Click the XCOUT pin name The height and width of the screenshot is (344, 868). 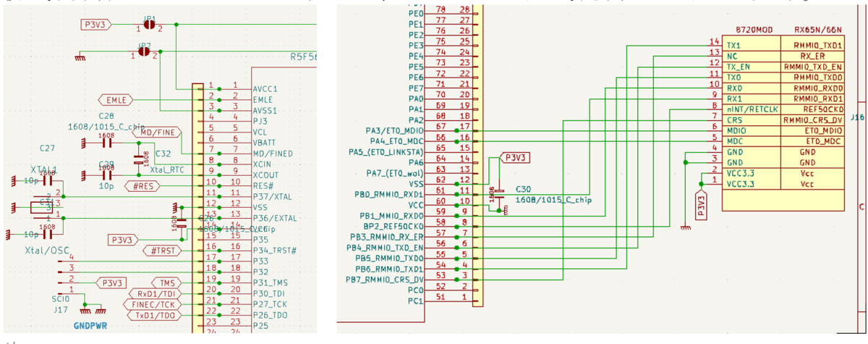[x=266, y=175]
